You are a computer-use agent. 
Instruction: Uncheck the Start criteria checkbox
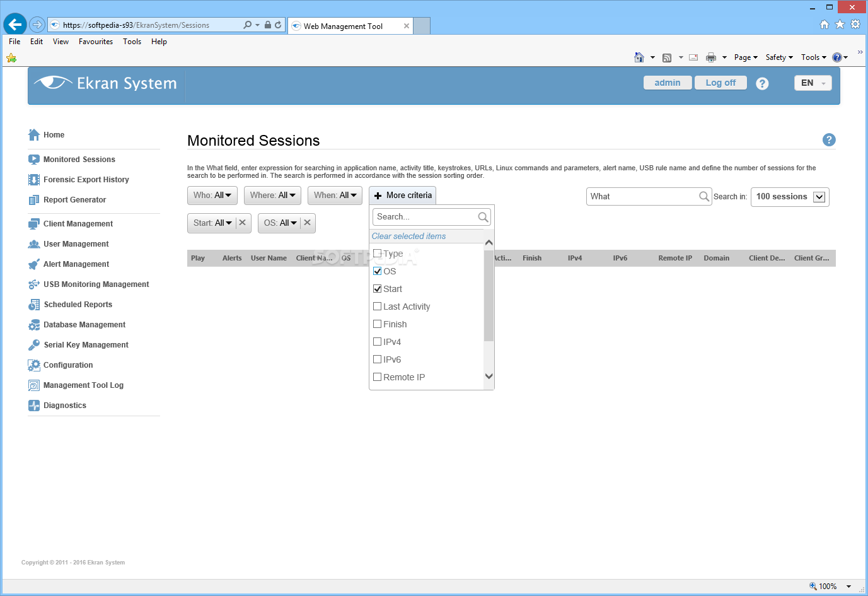coord(378,289)
